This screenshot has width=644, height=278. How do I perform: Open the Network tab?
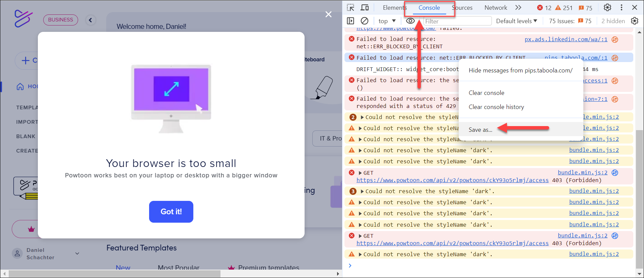tap(496, 8)
